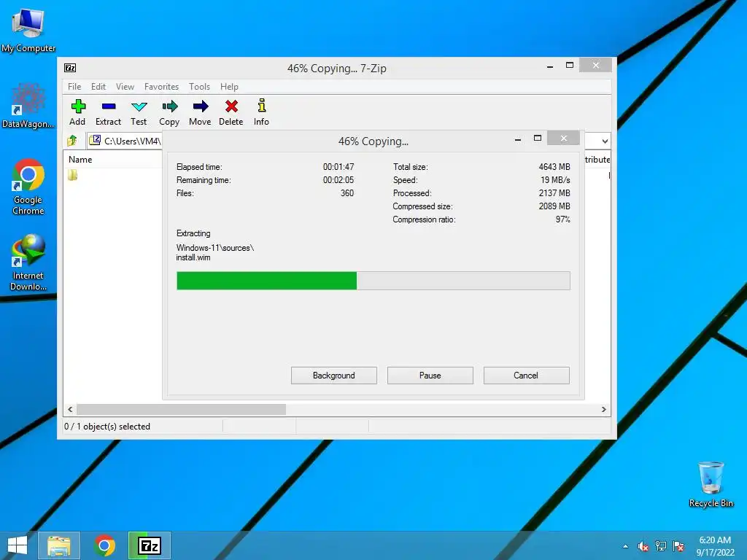Click the scroll right arrow
Image resolution: width=747 pixels, height=560 pixels.
pos(603,410)
